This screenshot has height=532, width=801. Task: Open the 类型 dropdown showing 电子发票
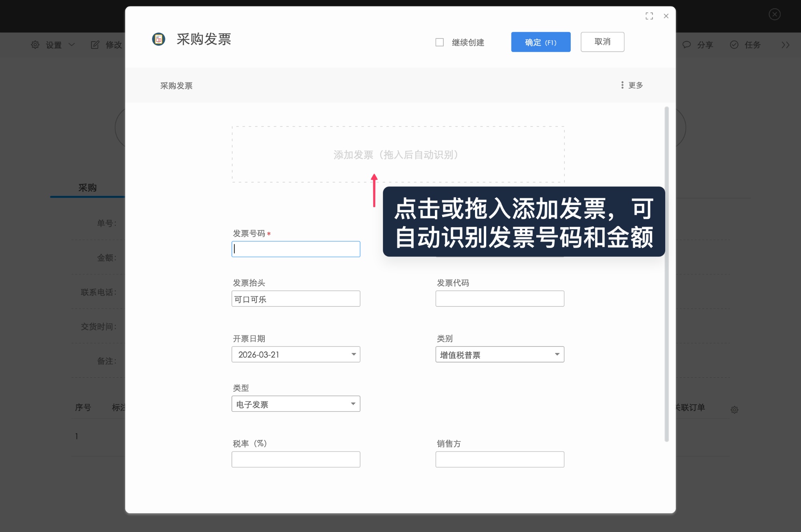353,404
